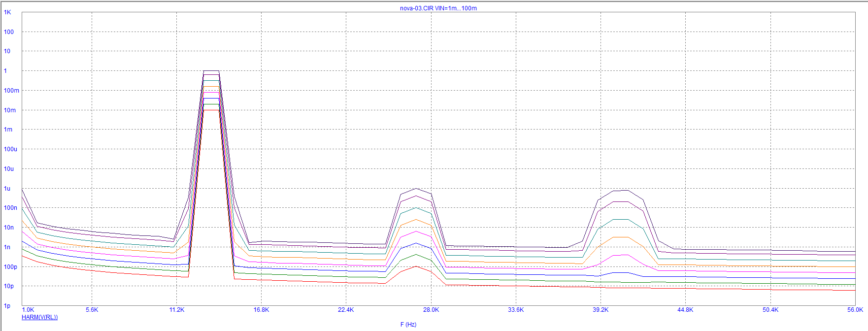Click the 1.0K x-axis tick label

pyautogui.click(x=28, y=310)
